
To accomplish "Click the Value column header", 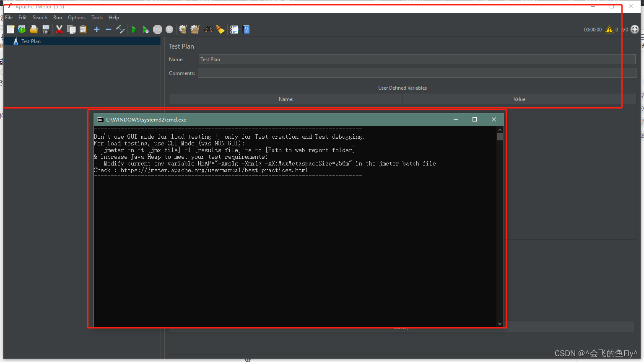I will pyautogui.click(x=519, y=99).
